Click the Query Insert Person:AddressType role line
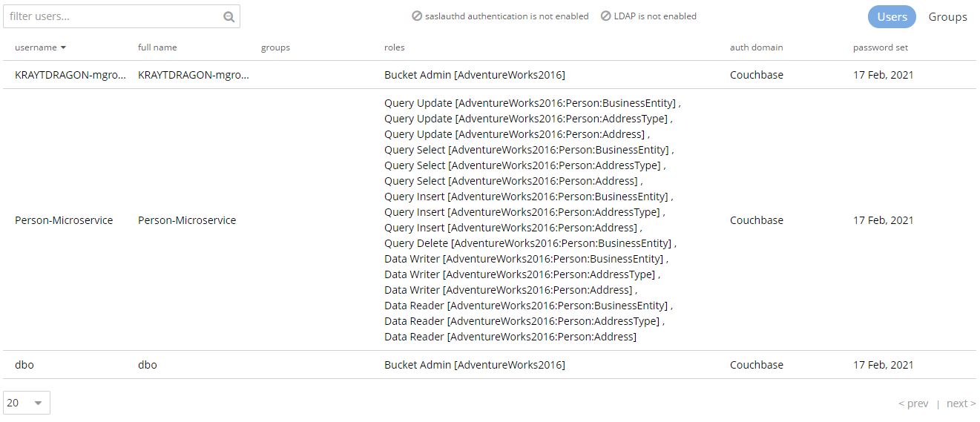The width and height of the screenshot is (980, 422). [x=522, y=212]
